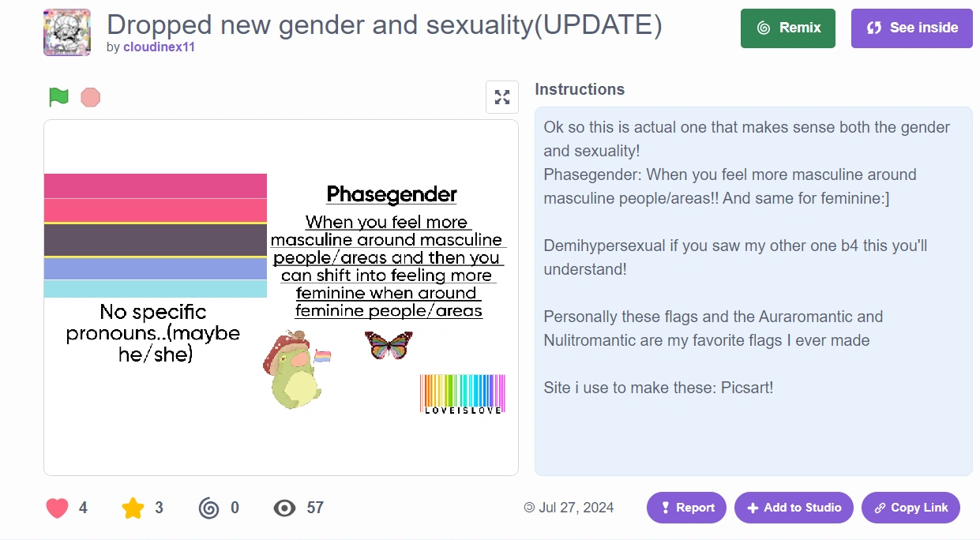
Task: View remixes via the spiral icon
Action: [209, 508]
